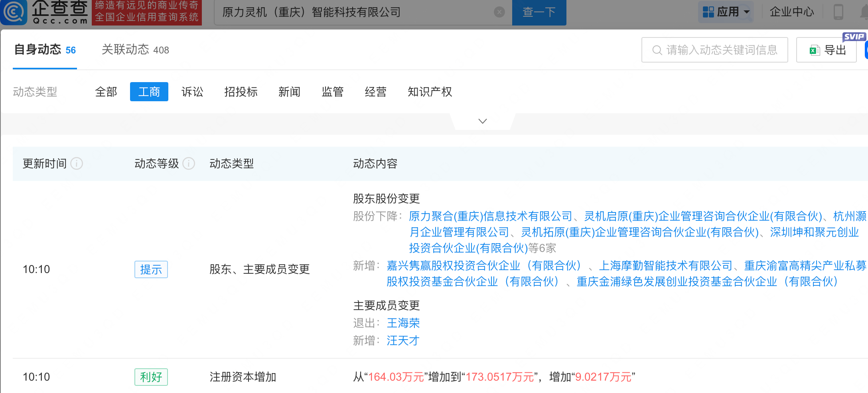Open link for 汪天才
The image size is (868, 393).
(x=403, y=341)
